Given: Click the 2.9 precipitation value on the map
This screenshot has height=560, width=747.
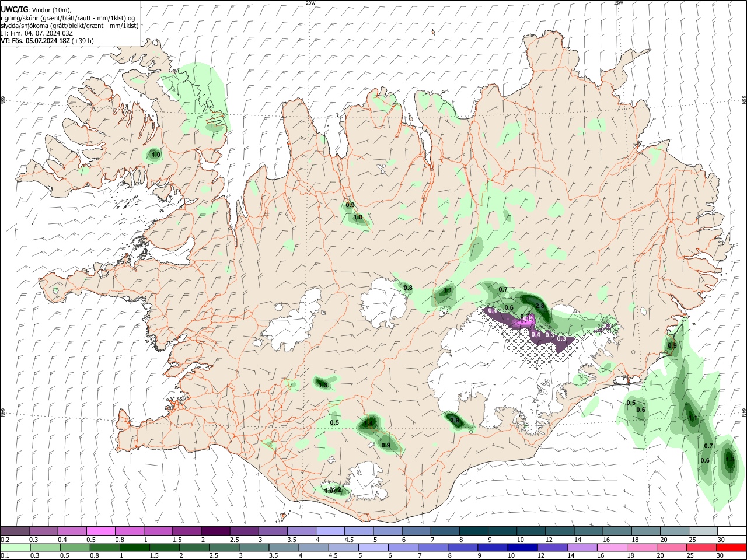Looking at the screenshot, I should 455,420.
